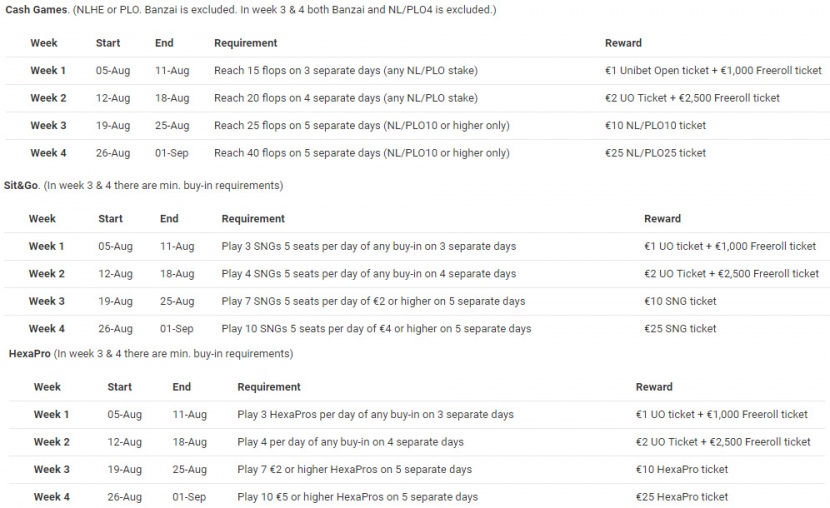
Task: Click the HexaPro End column header
Action: click(x=182, y=387)
